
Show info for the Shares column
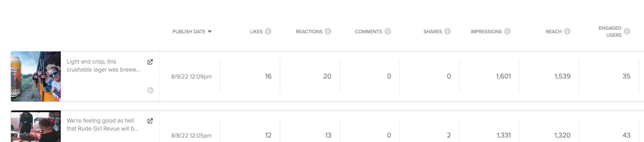pyautogui.click(x=447, y=31)
